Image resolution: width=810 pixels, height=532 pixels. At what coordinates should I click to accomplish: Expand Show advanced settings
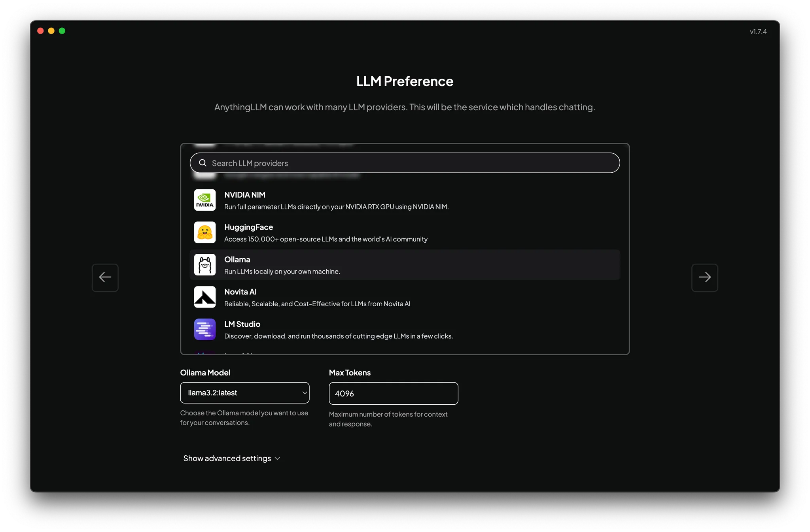coord(227,458)
